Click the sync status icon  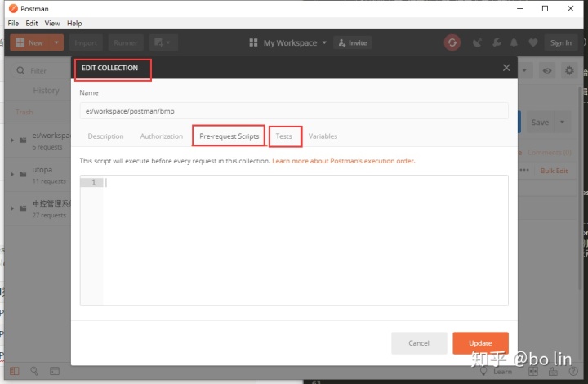452,42
